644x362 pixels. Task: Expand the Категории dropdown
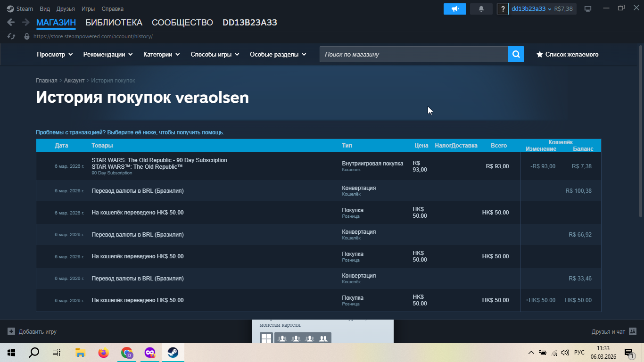[x=162, y=55]
